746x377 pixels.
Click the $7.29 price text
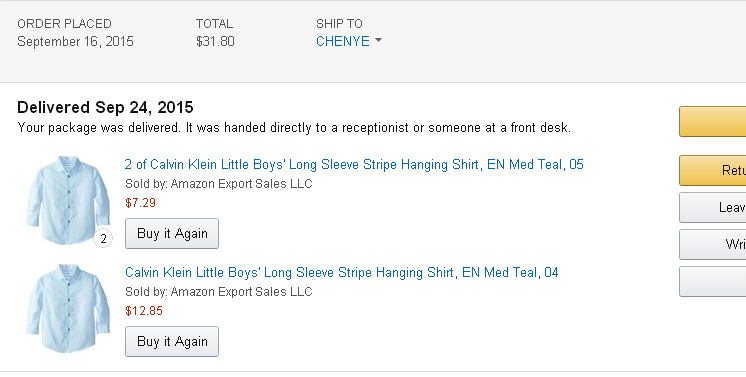140,203
